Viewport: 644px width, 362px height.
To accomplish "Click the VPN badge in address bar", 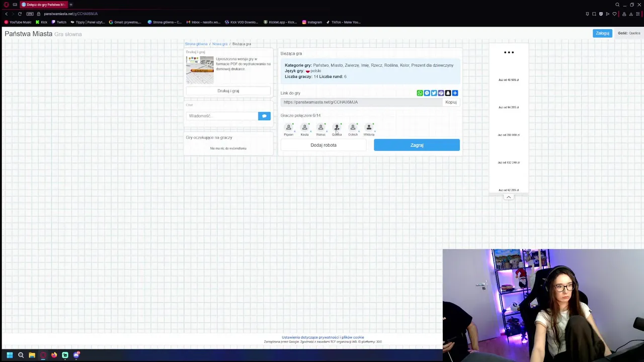I will click(30, 14).
